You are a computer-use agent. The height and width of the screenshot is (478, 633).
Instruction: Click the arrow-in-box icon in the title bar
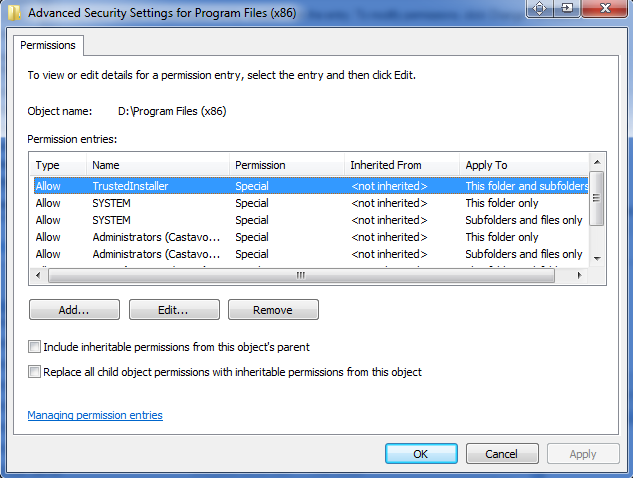point(567,8)
